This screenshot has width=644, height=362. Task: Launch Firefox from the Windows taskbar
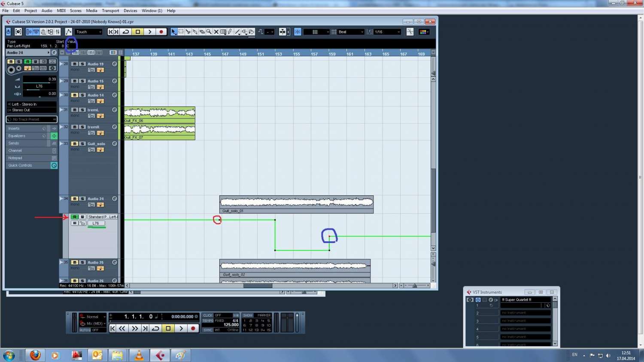35,355
